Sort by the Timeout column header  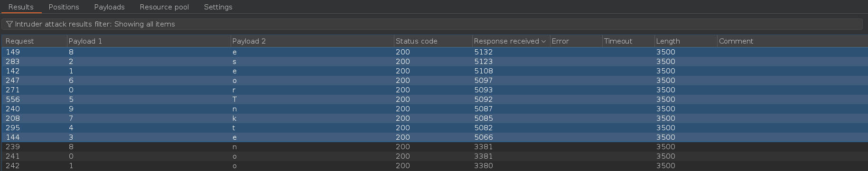pyautogui.click(x=628, y=41)
